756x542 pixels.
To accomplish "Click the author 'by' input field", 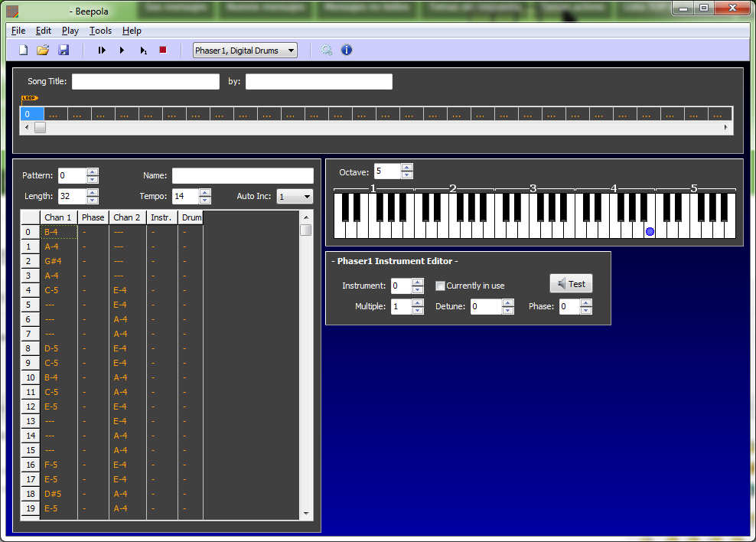I will (318, 81).
